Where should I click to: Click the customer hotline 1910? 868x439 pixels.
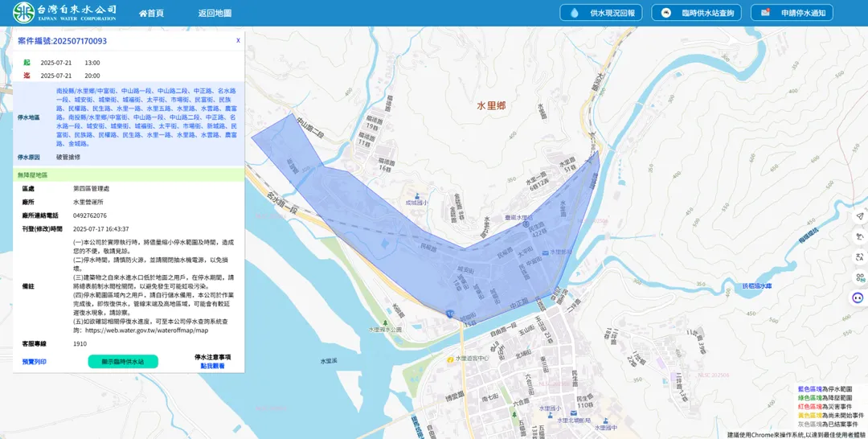pos(80,344)
